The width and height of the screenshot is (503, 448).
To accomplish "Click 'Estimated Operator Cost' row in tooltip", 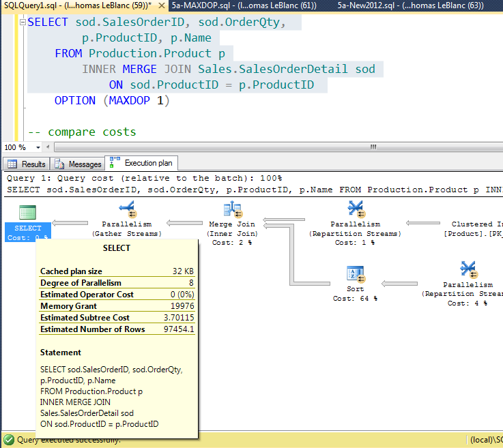I will (117, 294).
